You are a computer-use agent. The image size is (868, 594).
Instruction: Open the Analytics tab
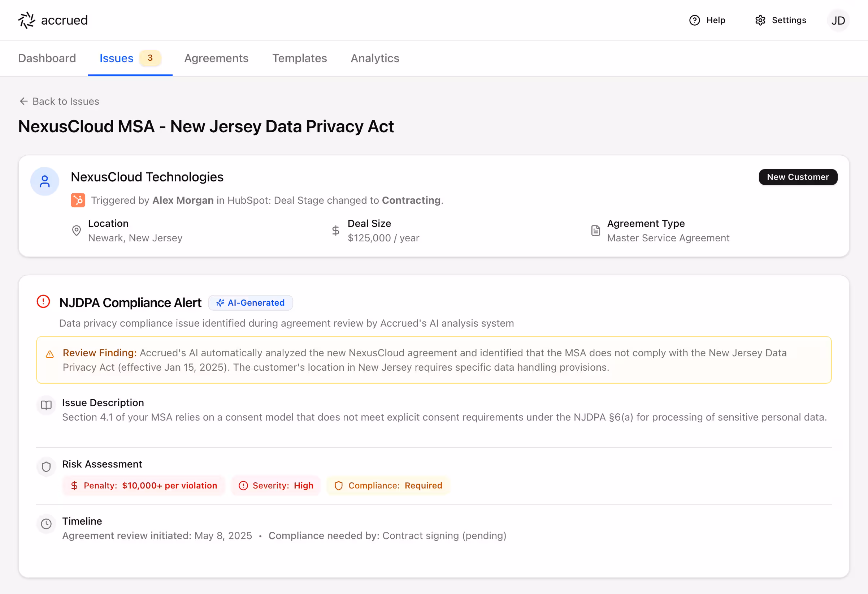[x=375, y=58]
